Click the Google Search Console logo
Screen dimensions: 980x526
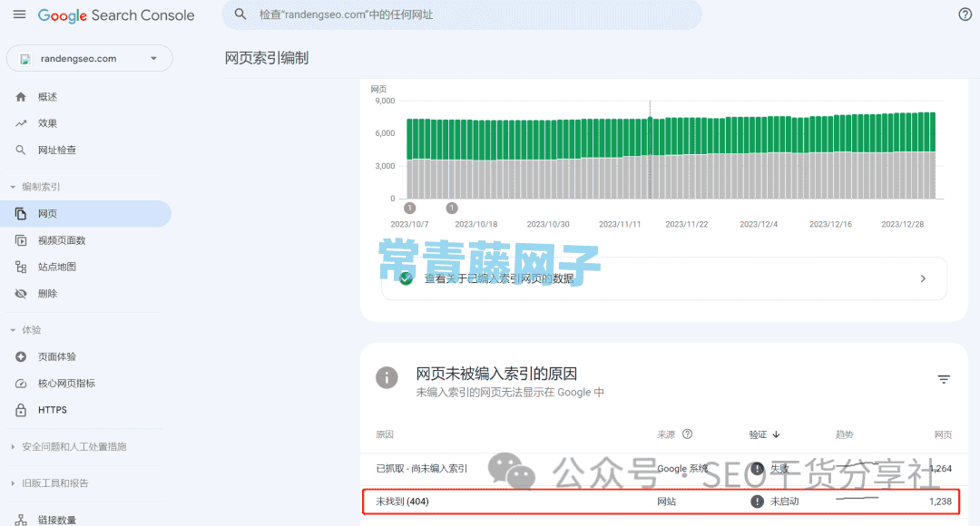pyautogui.click(x=116, y=15)
